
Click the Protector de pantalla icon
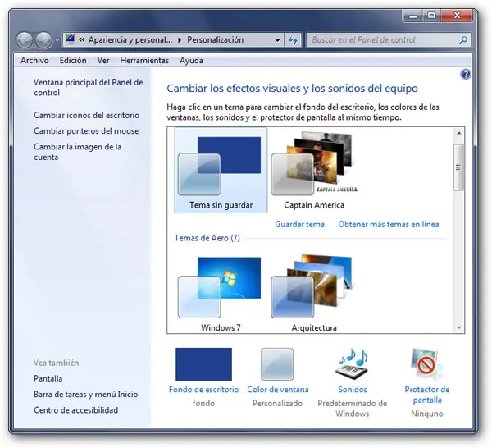[x=426, y=363]
